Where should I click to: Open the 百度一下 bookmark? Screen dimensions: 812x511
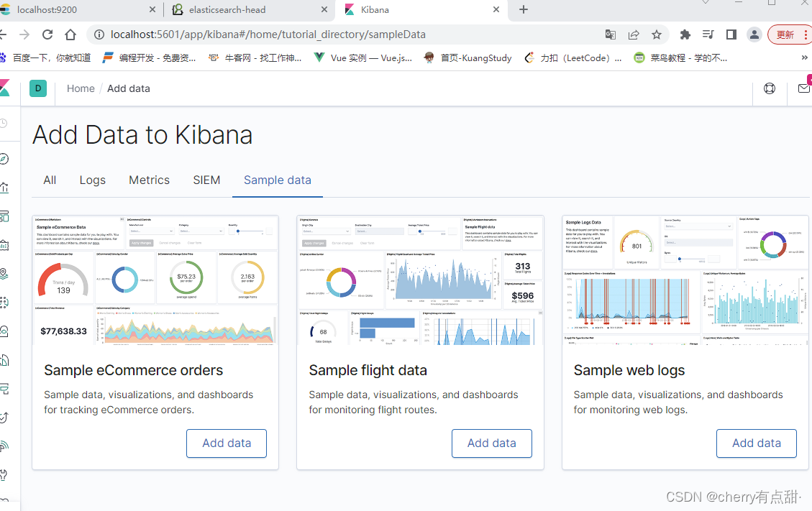click(45, 58)
